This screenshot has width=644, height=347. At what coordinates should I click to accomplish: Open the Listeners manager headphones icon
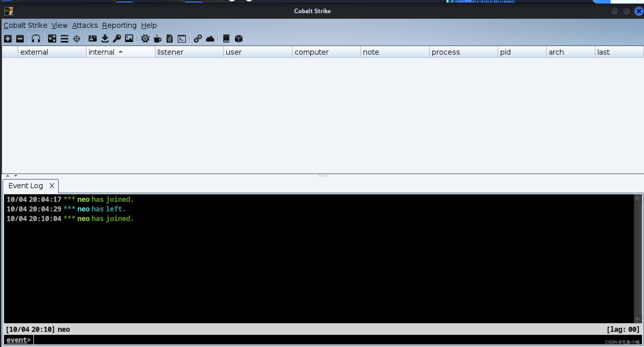pos(36,38)
